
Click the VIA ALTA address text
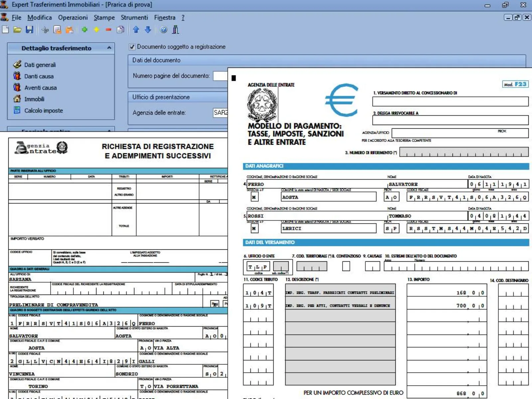(167, 348)
